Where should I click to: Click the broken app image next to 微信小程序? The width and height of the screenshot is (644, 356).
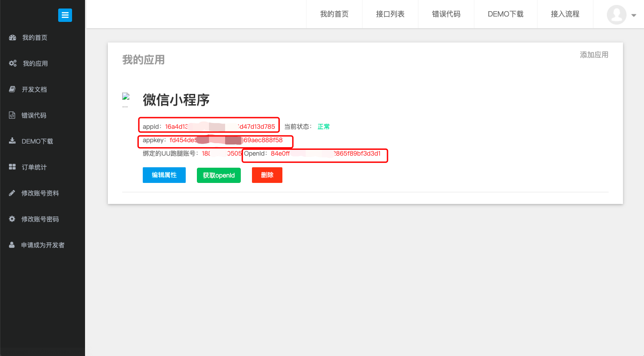click(x=125, y=97)
